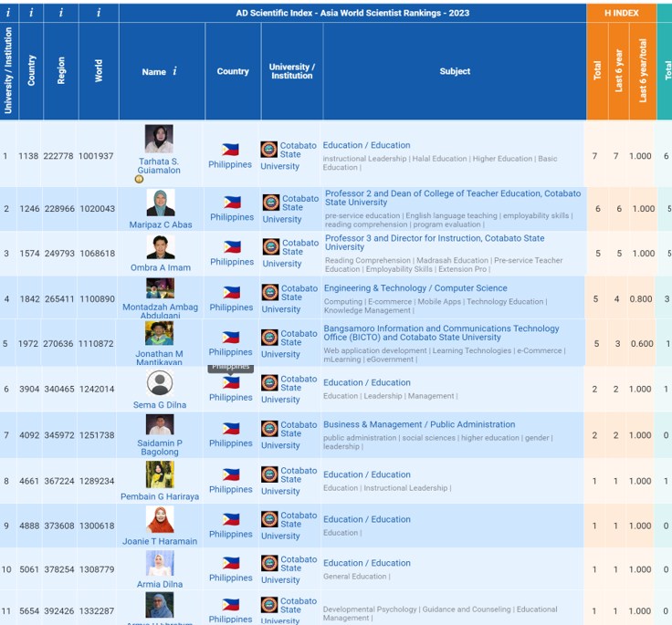This screenshot has width=672, height=625.
Task: Click the Name column header text
Action: click(x=154, y=71)
